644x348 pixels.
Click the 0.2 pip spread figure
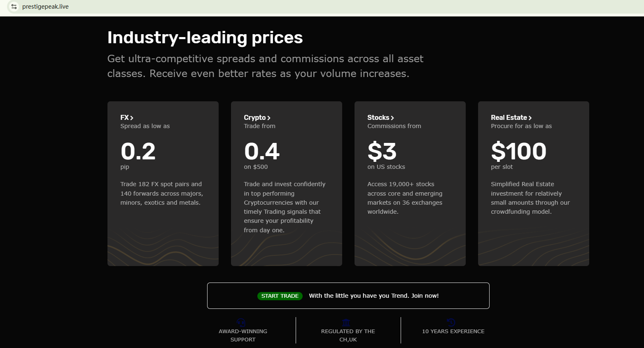point(138,151)
